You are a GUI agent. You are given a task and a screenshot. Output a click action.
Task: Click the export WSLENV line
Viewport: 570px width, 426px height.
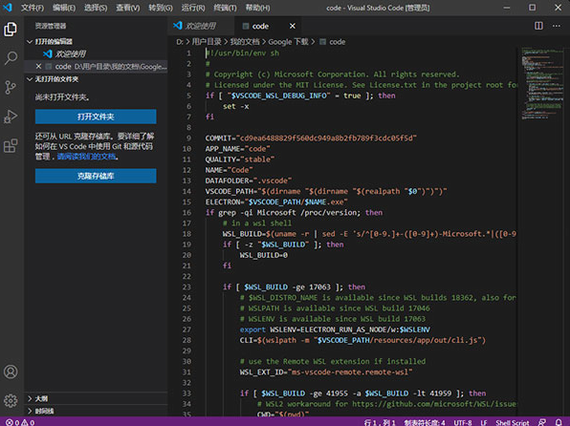(335, 330)
